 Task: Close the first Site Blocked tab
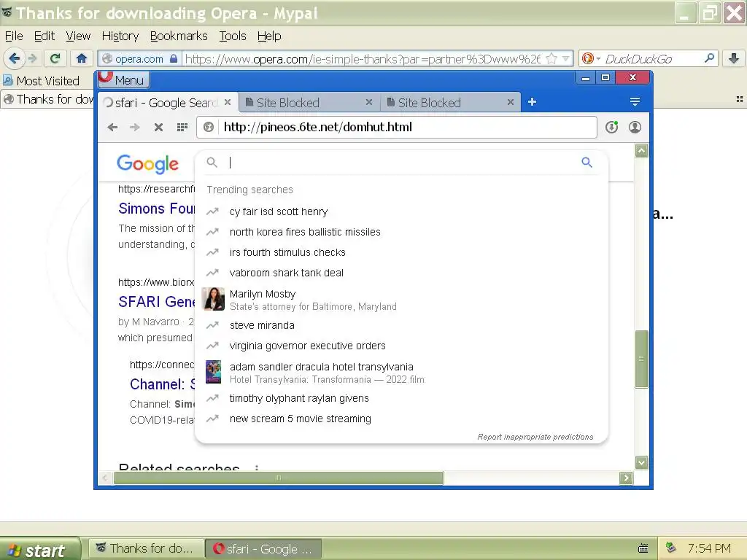pyautogui.click(x=368, y=102)
